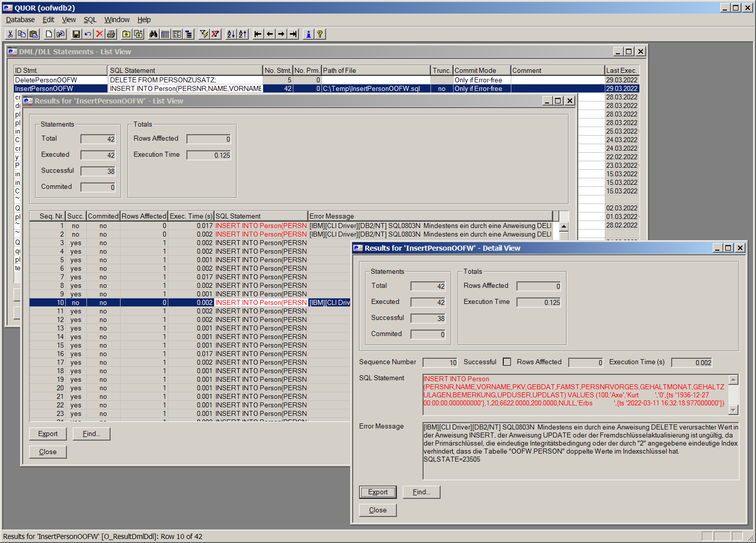Click the yellow folder star toolbar icon
756x543 pixels.
click(x=127, y=34)
